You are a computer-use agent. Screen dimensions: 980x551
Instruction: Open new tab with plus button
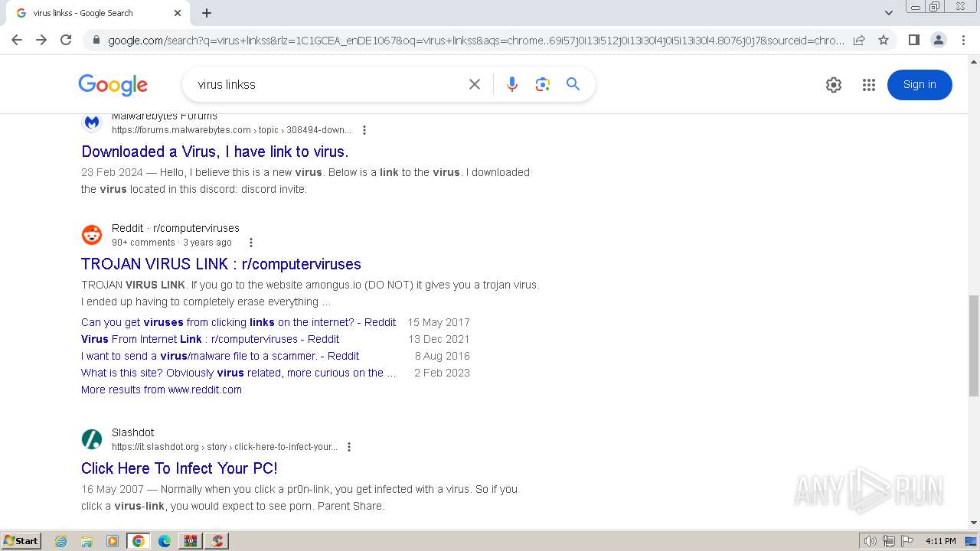207,13
